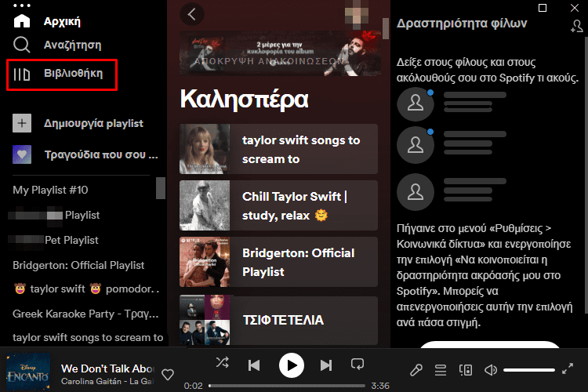Click first friend placeholder avatar

coord(416,103)
